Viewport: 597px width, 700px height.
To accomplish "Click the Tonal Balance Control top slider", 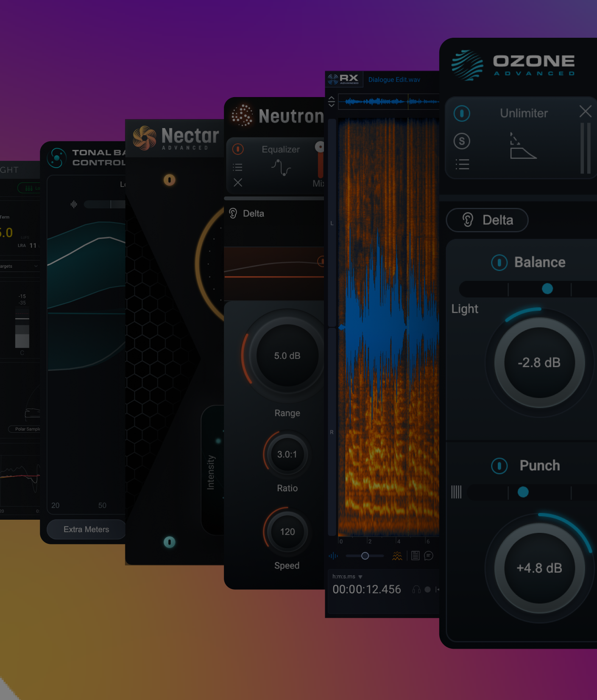I will click(105, 204).
